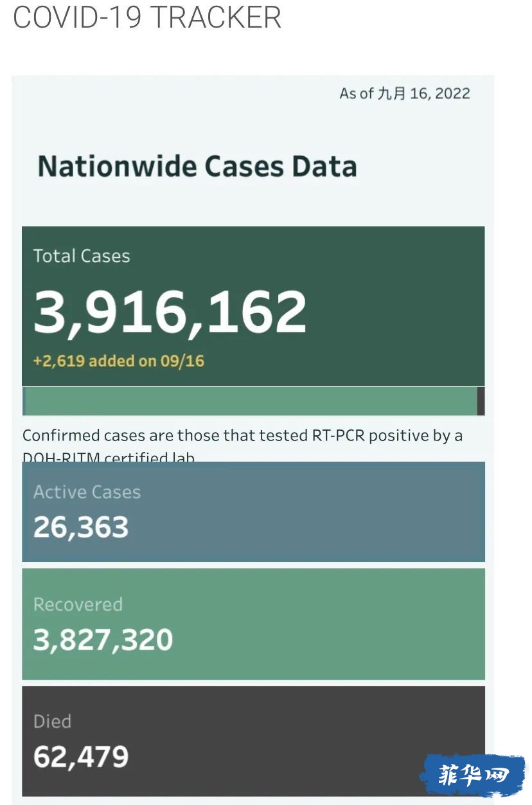Click the blue active segment of proportion bar
The width and height of the screenshot is (532, 805).
pos(24,401)
